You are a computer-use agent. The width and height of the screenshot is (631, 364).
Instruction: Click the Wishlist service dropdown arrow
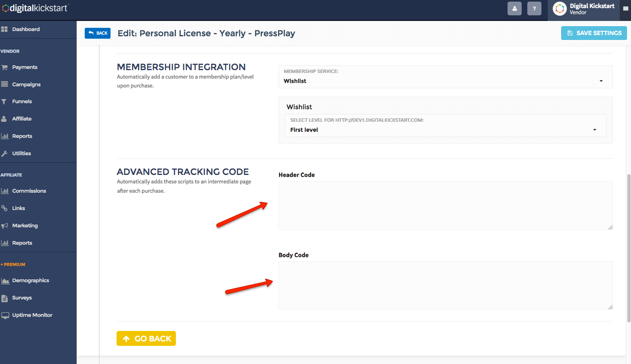click(601, 81)
